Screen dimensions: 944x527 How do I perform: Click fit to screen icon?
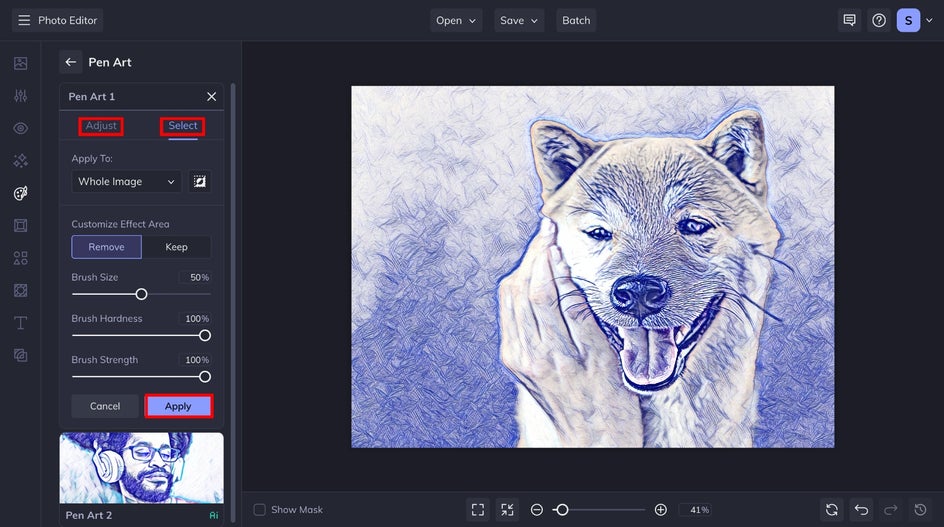pos(478,510)
